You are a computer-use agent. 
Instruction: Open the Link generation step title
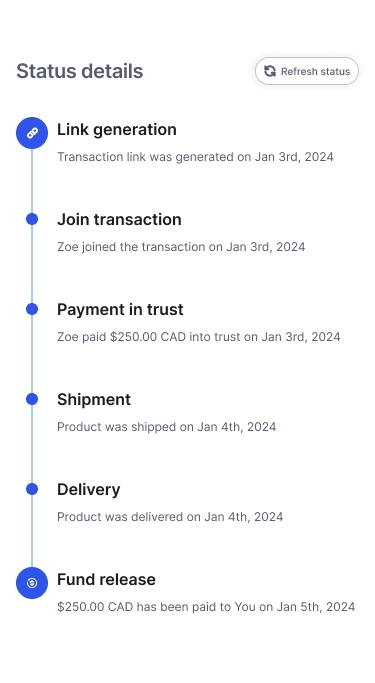click(x=117, y=129)
